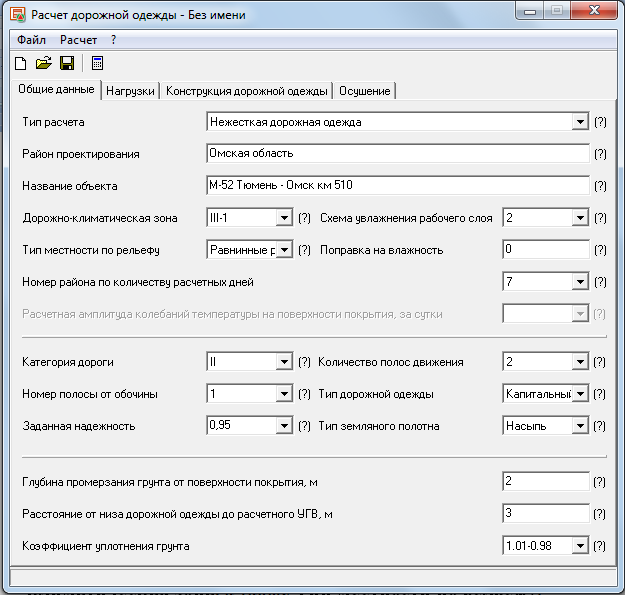
Task: Click the (?) help next to Номер полосы от обочины
Action: coord(304,394)
